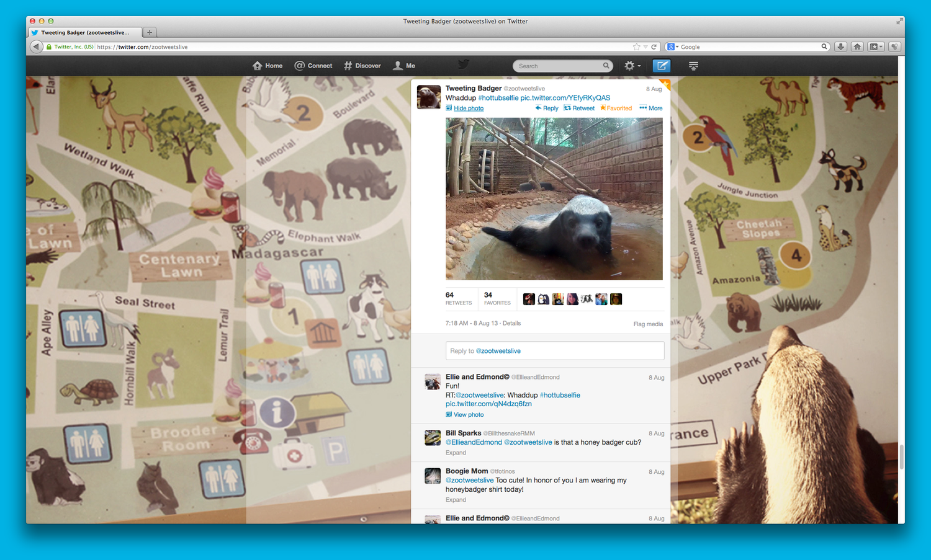Image resolution: width=931 pixels, height=560 pixels.
Task: Expand Boogie Mom's honeybadger shirt tweet
Action: pyautogui.click(x=456, y=500)
